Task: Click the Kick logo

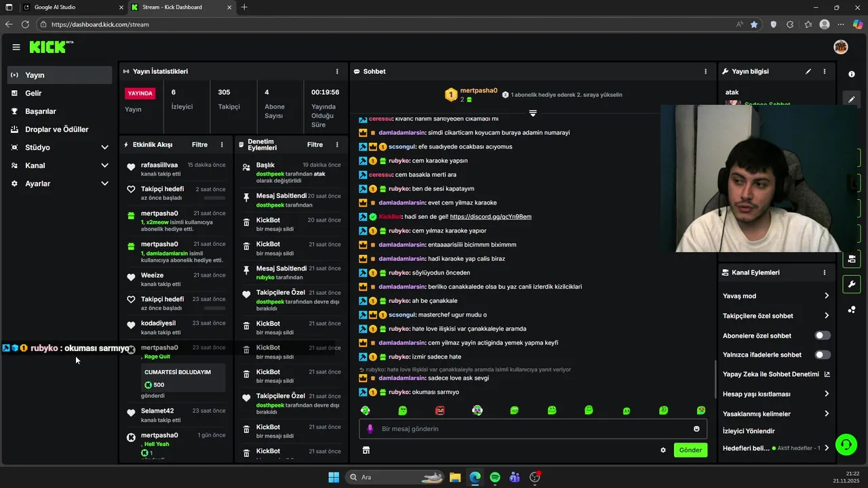Action: click(x=51, y=47)
